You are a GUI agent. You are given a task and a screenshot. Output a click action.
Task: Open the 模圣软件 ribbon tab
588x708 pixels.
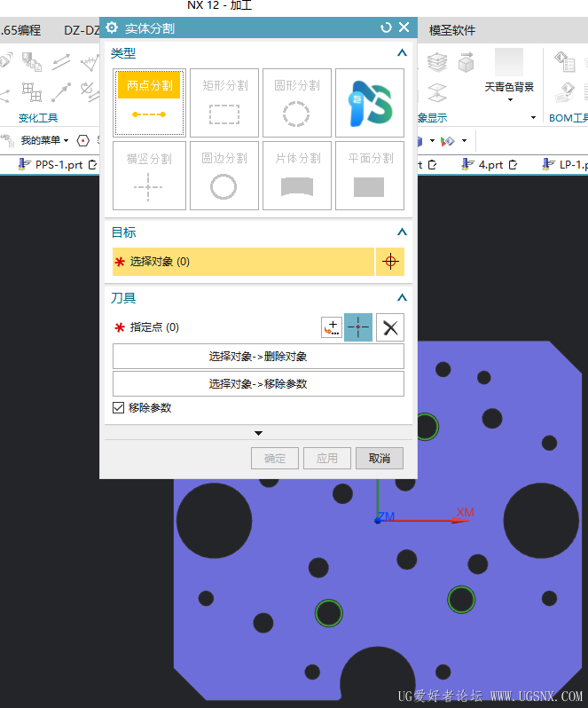point(451,30)
